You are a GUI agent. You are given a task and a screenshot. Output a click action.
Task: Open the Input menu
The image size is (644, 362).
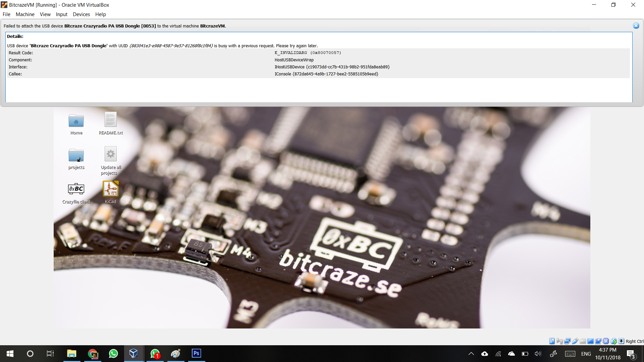(61, 14)
